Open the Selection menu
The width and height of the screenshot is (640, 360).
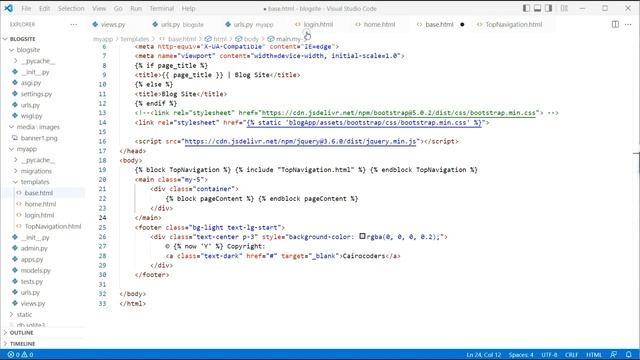71,9
